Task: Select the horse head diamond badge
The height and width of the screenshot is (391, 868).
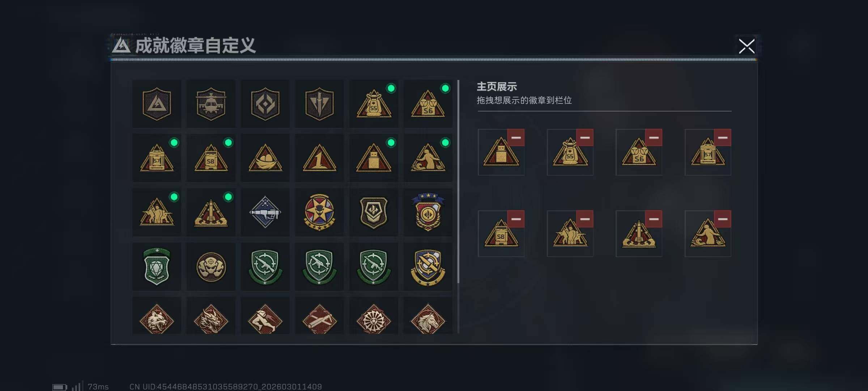Action: pos(428,316)
